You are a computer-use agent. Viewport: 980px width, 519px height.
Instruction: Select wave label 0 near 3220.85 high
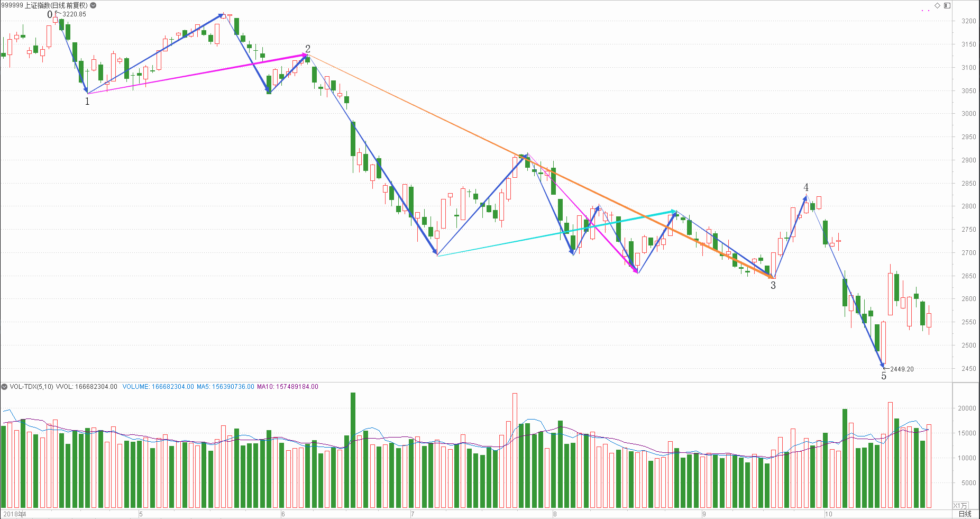click(x=50, y=15)
